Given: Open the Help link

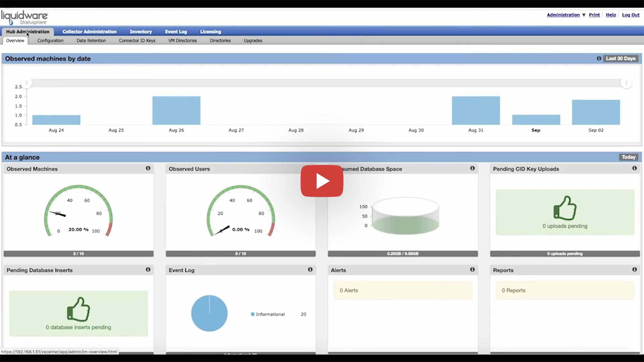Looking at the screenshot, I should tap(611, 15).
